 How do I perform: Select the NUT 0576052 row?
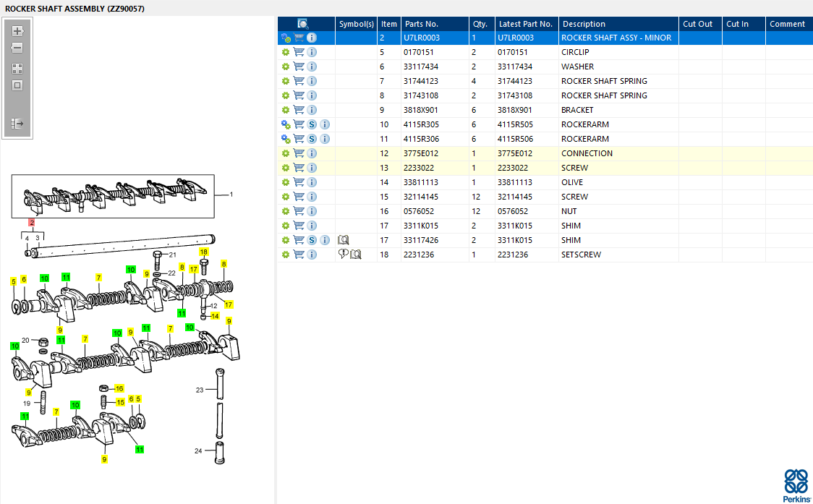(x=571, y=211)
